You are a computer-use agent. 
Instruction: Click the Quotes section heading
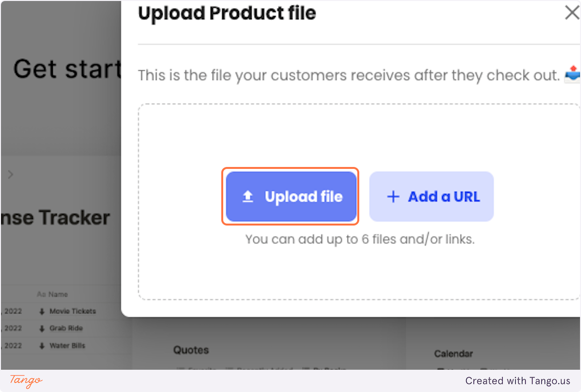pos(191,350)
